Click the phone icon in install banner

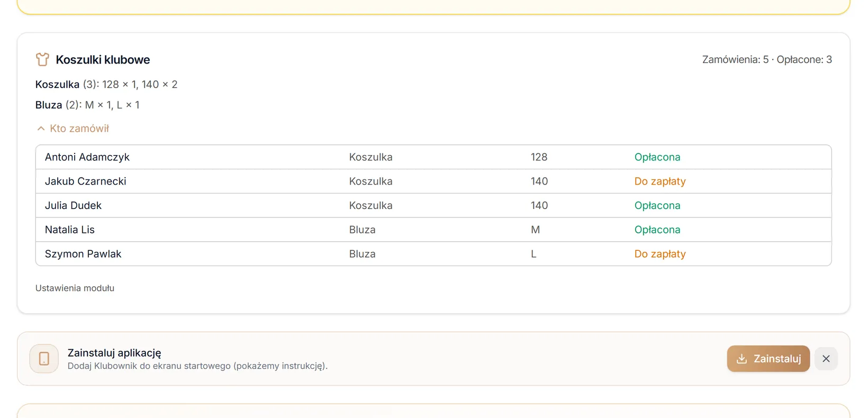[44, 359]
